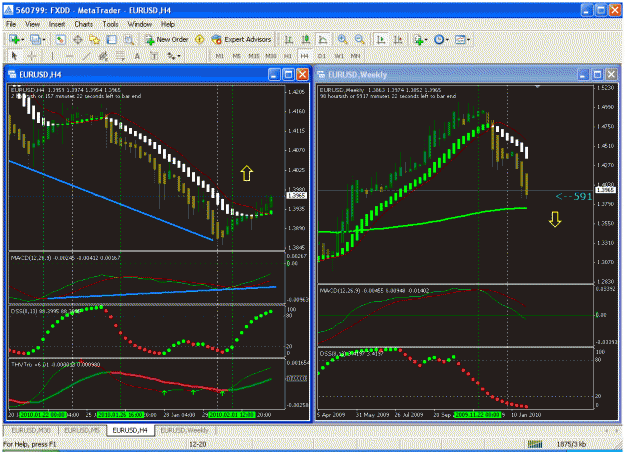The height and width of the screenshot is (452, 625).
Task: Click the '2010.02.01 12:00' green date label
Action: 232,415
